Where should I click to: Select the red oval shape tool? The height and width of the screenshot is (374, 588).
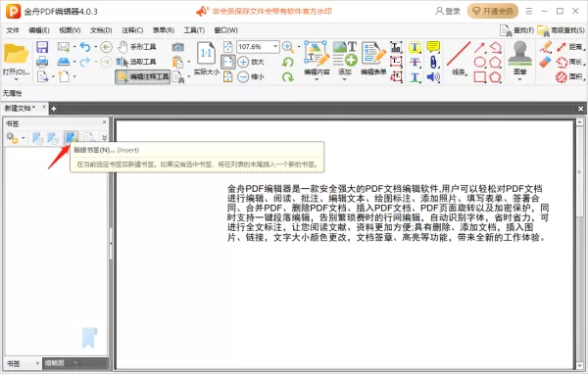tap(479, 62)
